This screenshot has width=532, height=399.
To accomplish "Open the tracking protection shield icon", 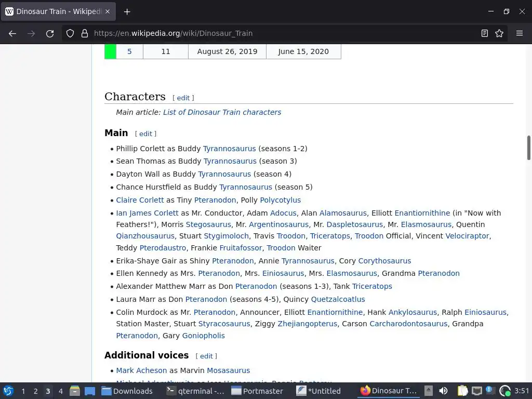I will click(x=70, y=33).
